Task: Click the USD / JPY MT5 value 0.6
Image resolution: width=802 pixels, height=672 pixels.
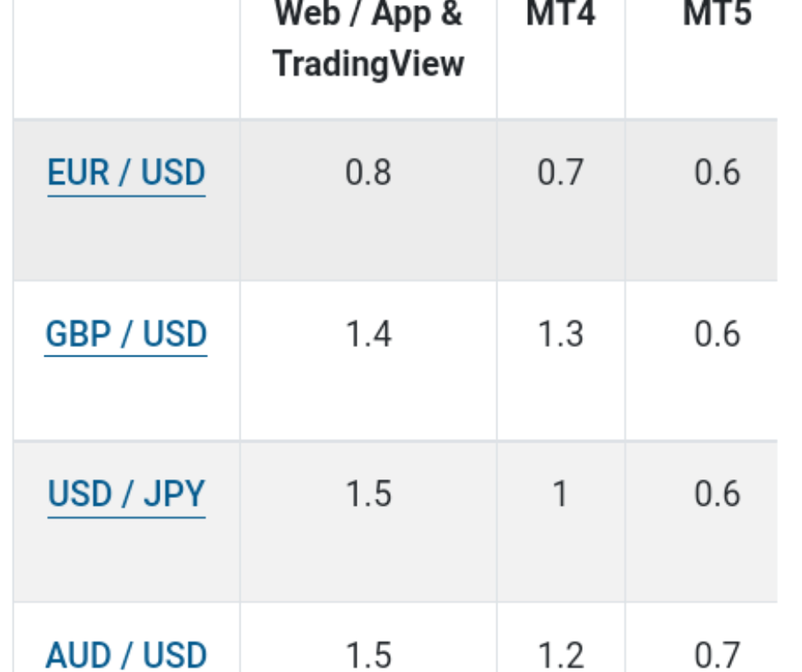Action: [717, 495]
